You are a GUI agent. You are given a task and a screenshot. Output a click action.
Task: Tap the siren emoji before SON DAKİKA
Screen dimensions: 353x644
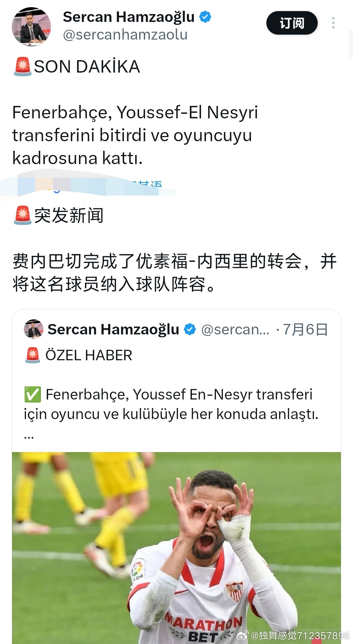tap(23, 66)
